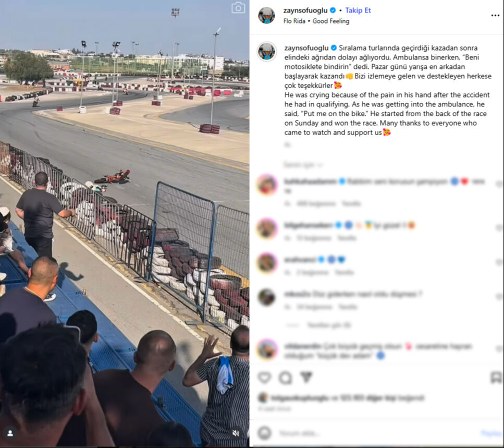Share post with paper plane icon
The image size is (504, 448).
[306, 377]
